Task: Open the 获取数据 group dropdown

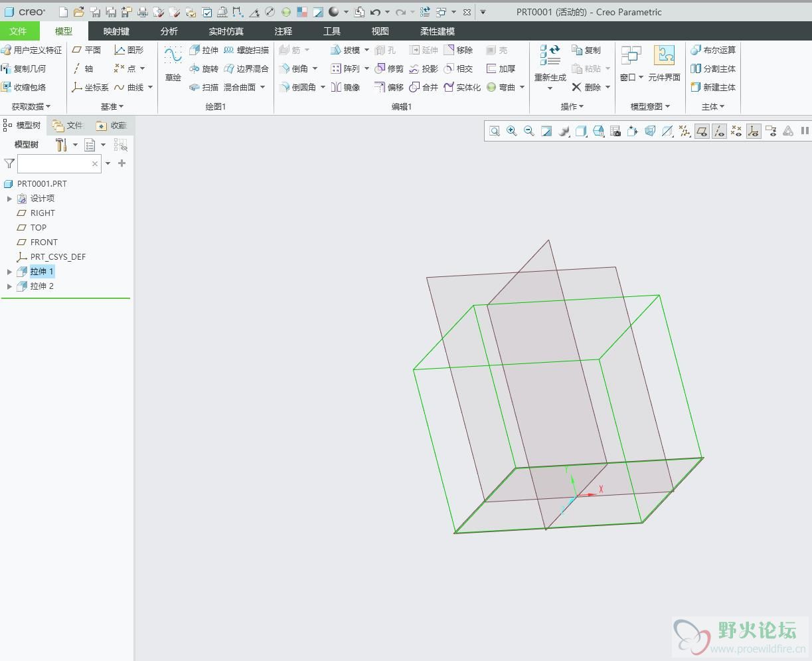Action: coord(31,106)
